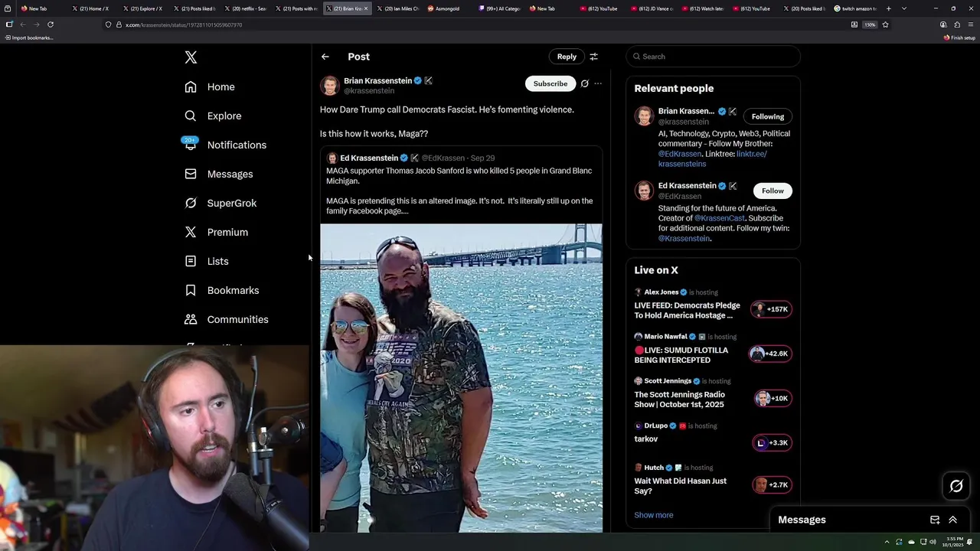Switch to the Asmongold browser tab
Viewport: 980px width, 551px height.
444,8
